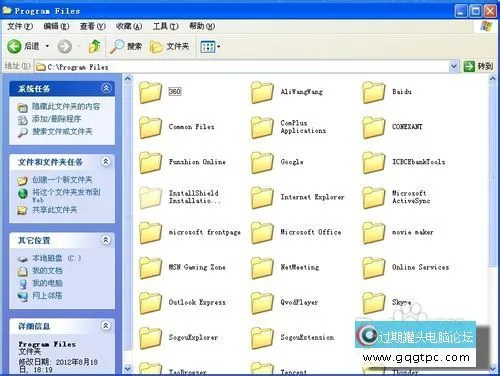Click the Forward arrow toolbar button

pyautogui.click(x=64, y=46)
